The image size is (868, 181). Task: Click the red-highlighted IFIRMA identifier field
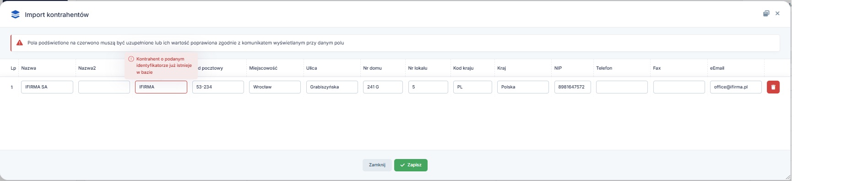[161, 87]
